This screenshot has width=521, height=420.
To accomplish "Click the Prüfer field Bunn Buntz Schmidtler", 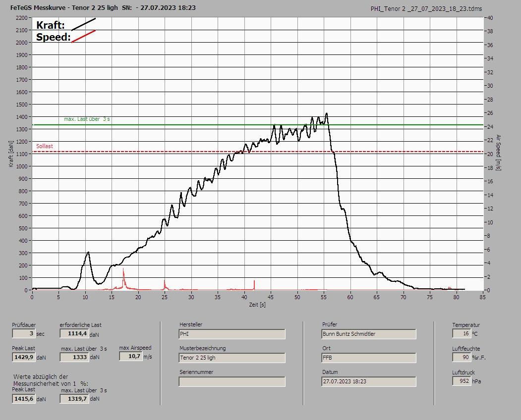I will [x=369, y=334].
